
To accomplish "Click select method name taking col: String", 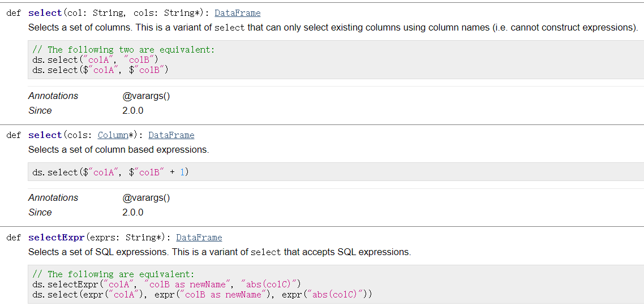I will click(x=45, y=13).
